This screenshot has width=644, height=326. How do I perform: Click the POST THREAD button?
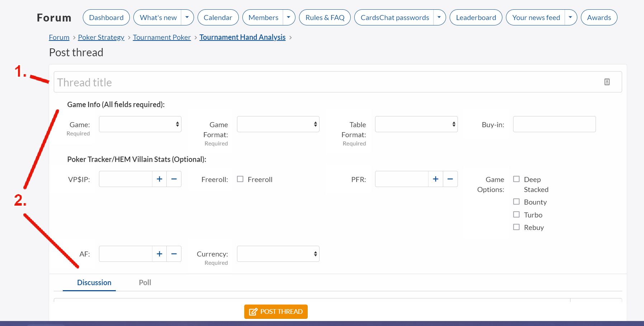(x=276, y=312)
